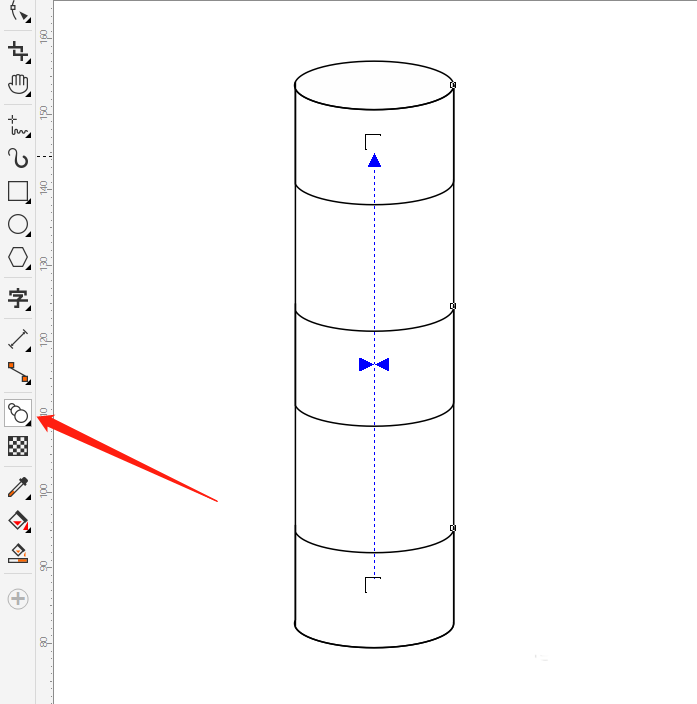Viewport: 697px width, 704px height.
Task: Click the middle node on cylinder right edge
Action: 453,306
